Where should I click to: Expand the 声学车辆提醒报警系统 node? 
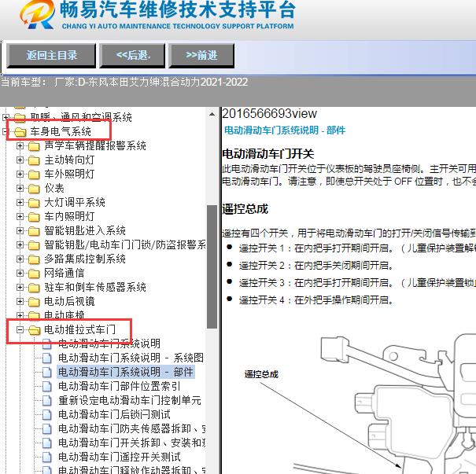(20, 146)
